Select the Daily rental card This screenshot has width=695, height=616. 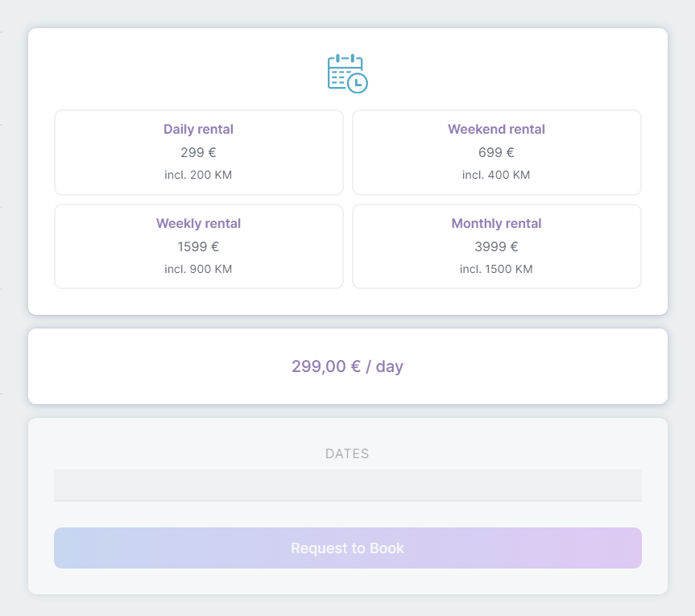(199, 152)
